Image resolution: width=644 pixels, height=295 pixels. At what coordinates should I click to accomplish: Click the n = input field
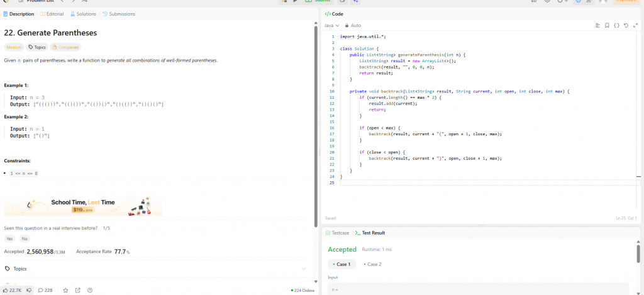[x=478, y=289]
